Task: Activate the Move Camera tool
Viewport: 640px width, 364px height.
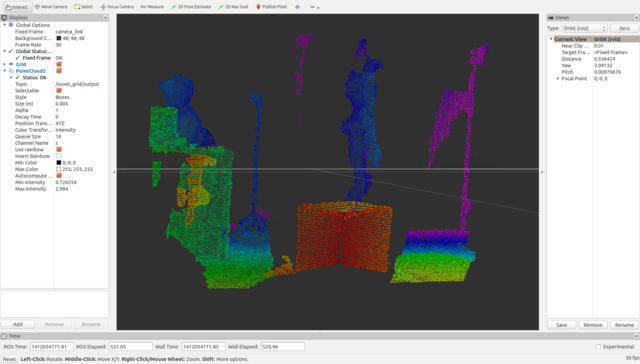Action: [x=51, y=7]
